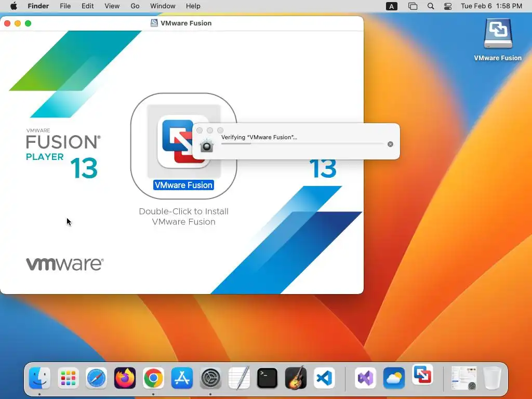The image size is (532, 399).
Task: Open System Settings from the Dock
Action: click(210, 378)
